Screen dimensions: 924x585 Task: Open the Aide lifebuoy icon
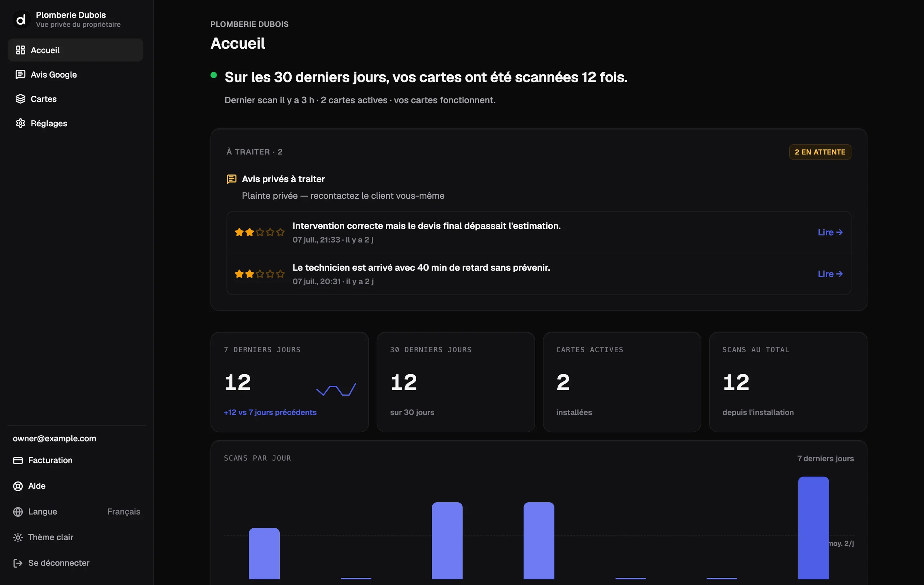18,486
